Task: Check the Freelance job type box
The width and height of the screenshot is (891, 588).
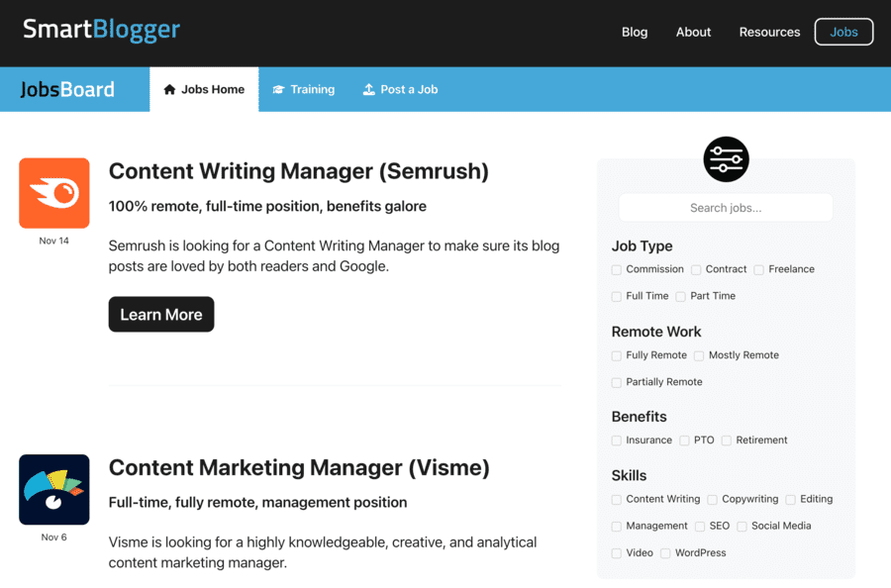Action: click(x=759, y=269)
